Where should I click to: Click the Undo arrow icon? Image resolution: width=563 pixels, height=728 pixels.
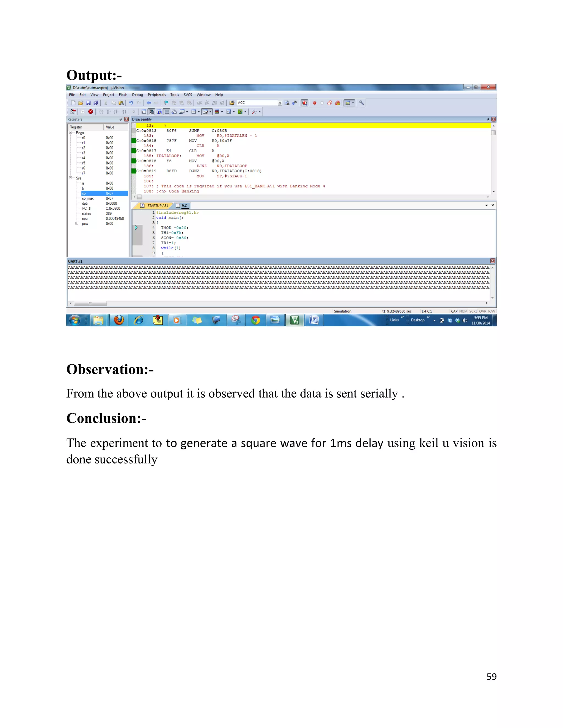[x=131, y=103]
